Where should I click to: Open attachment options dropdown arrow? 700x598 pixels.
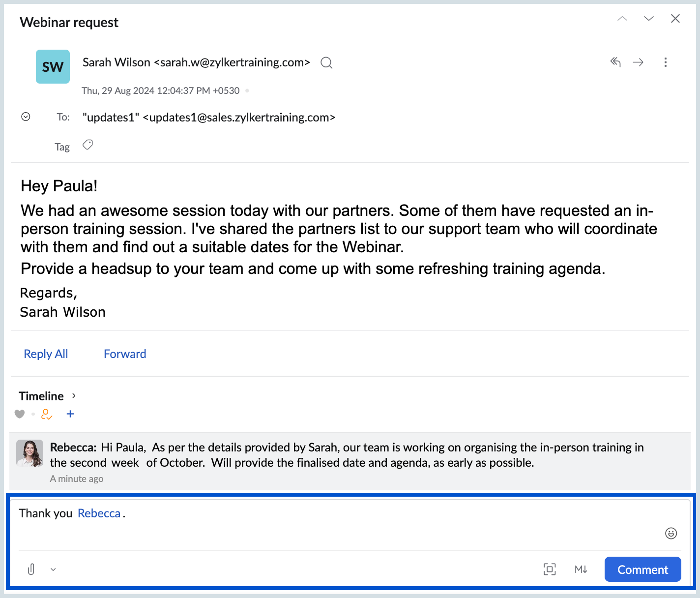53,569
